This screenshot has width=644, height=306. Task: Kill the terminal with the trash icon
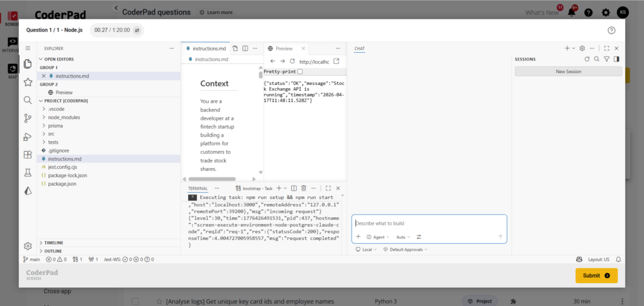tap(304, 188)
